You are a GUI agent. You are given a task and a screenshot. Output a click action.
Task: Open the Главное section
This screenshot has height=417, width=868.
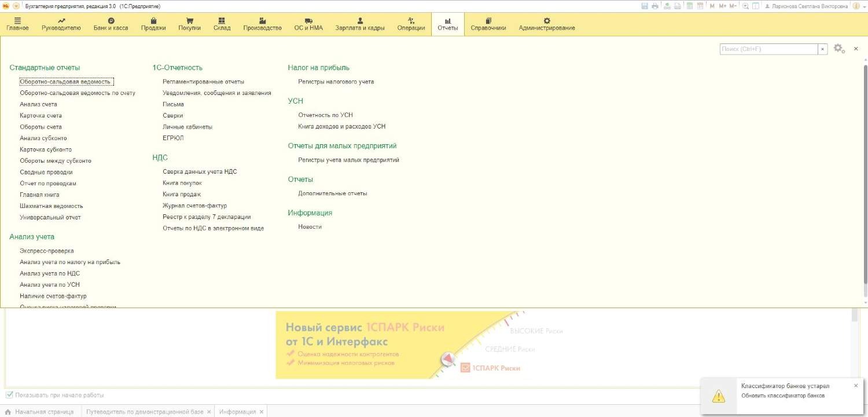pos(17,24)
